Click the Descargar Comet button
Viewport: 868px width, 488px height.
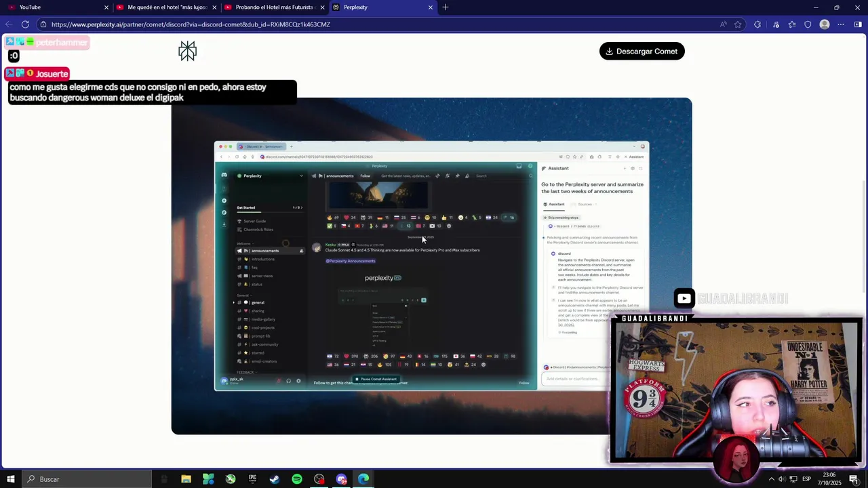[642, 52]
